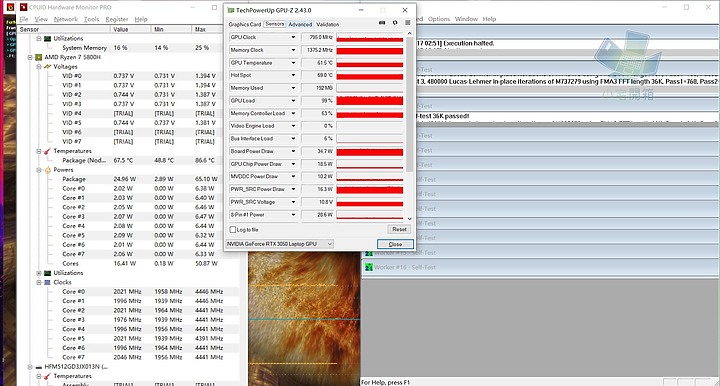The width and height of the screenshot is (720, 386).
Task: Open the Memory Clock sensor dropdown
Action: click(x=293, y=50)
